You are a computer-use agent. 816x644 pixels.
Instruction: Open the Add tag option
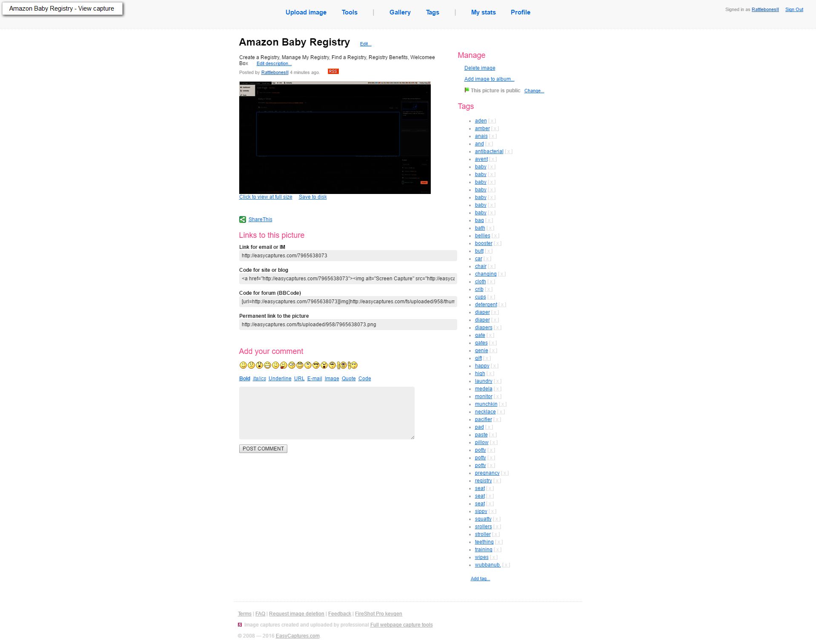coord(480,579)
